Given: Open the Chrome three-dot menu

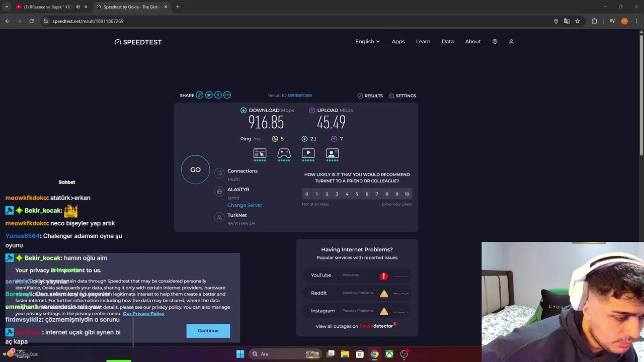Looking at the screenshot, I should tap(637, 21).
